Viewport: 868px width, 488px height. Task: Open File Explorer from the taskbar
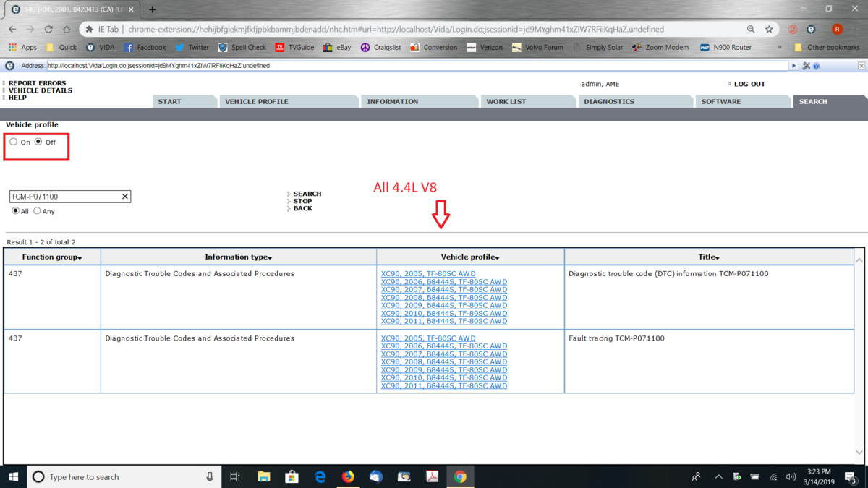263,477
